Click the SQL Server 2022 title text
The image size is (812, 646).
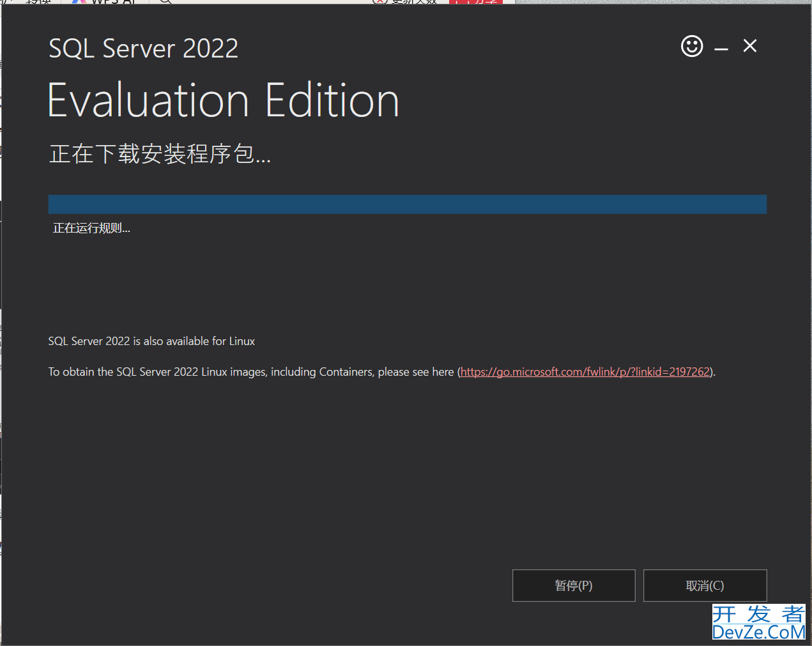click(x=143, y=49)
